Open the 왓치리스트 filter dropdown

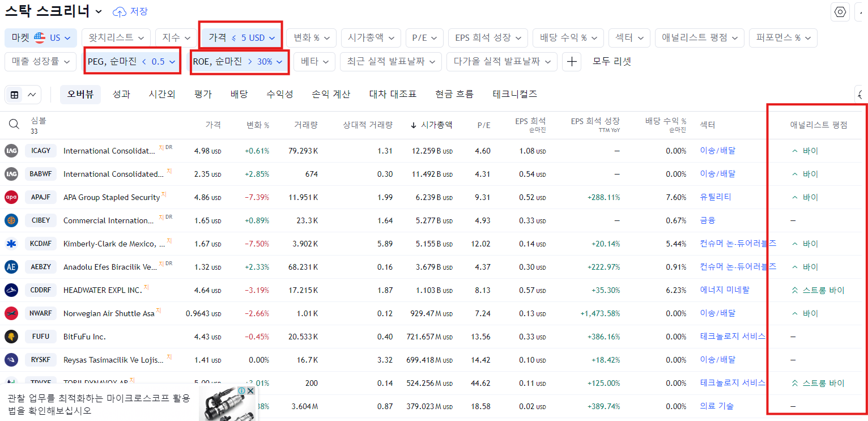pos(116,37)
